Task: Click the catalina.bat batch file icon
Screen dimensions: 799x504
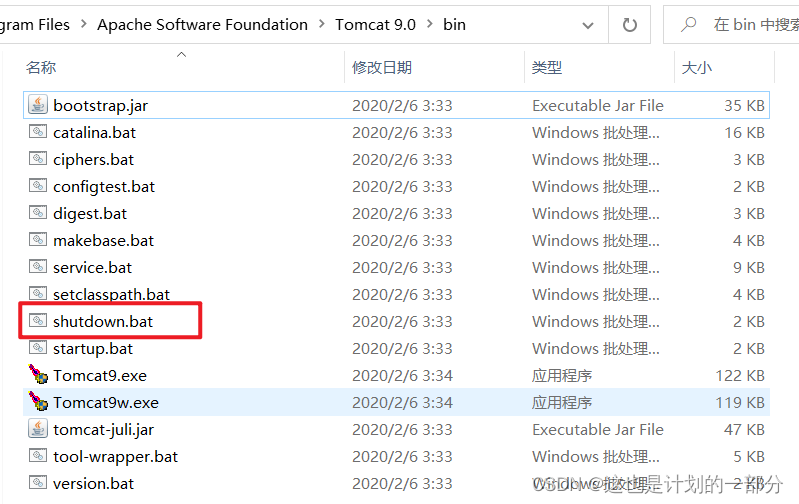Action: click(38, 131)
